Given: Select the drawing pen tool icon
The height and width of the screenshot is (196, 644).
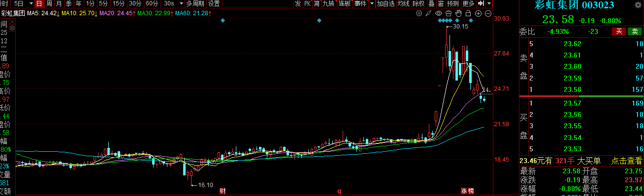Looking at the screenshot, I should [428, 13].
